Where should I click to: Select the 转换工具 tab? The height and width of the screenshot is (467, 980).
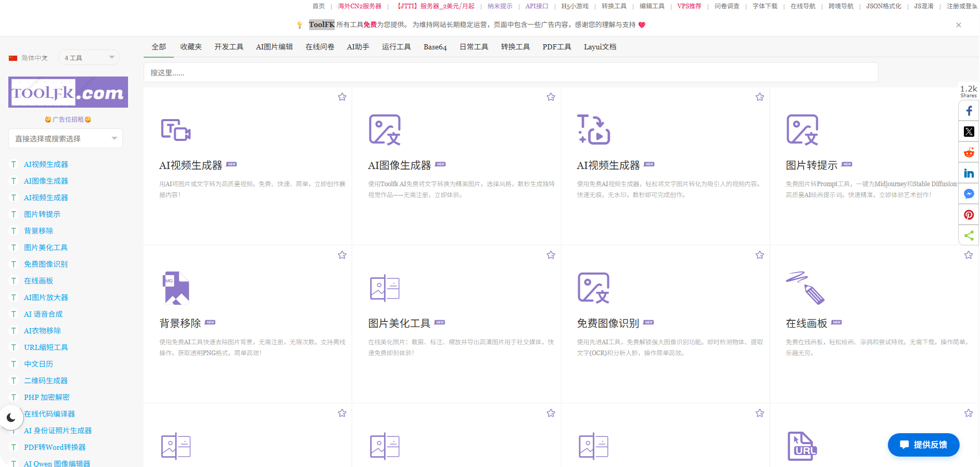[x=515, y=47]
